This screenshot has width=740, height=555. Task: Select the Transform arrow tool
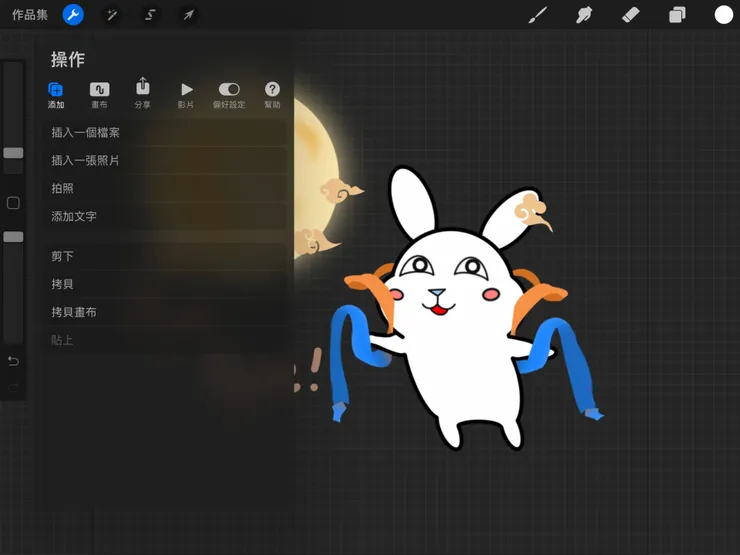click(x=187, y=15)
